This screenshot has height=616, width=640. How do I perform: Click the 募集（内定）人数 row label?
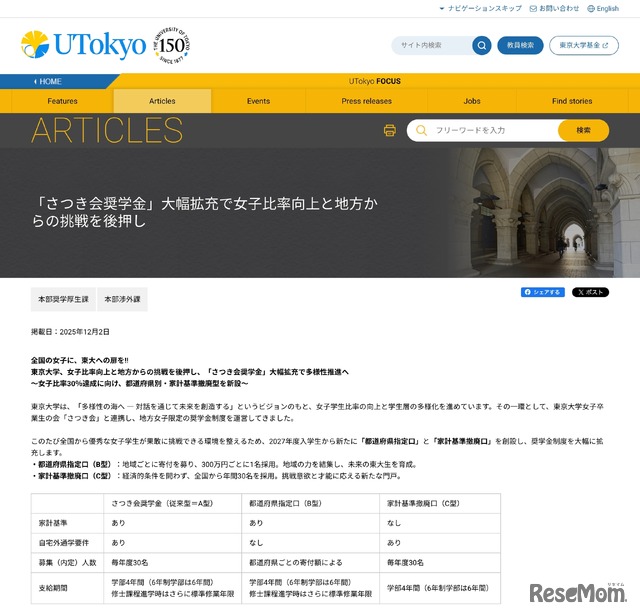click(67, 563)
